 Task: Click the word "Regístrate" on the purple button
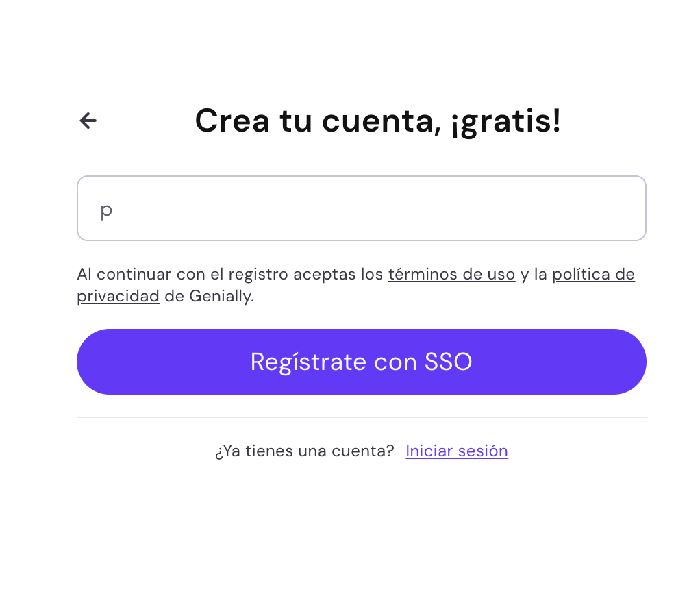pyautogui.click(x=308, y=362)
